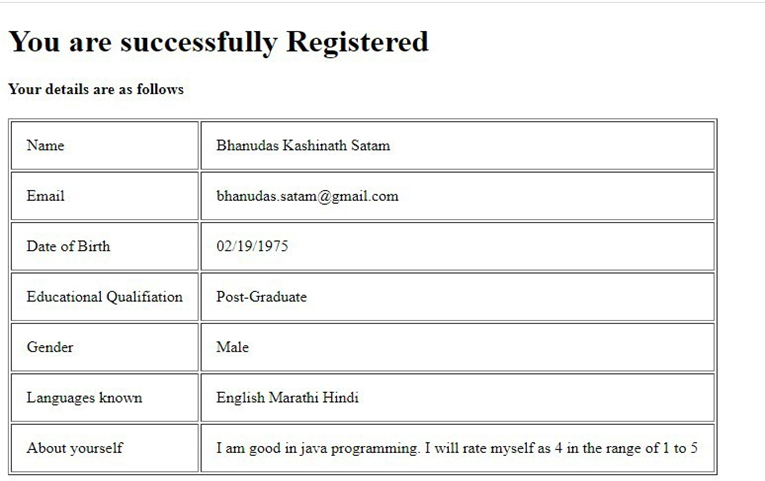Select the Languages known label
765x481 pixels.
click(x=84, y=398)
